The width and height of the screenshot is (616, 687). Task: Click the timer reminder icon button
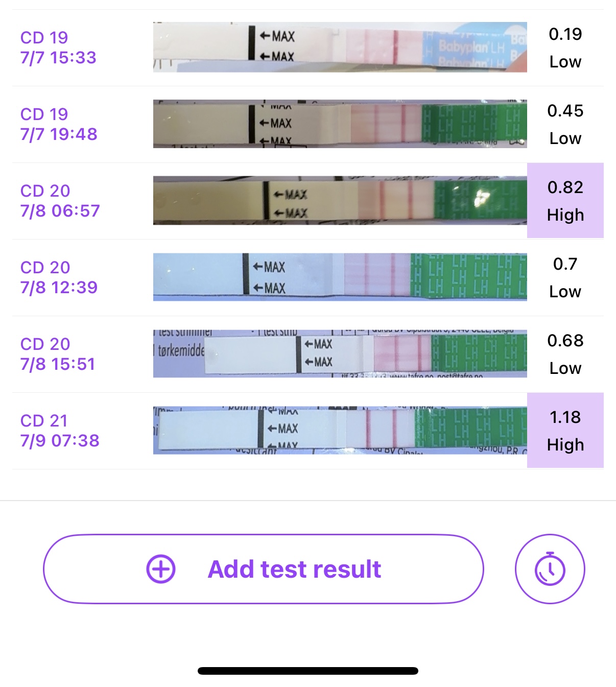pyautogui.click(x=550, y=569)
